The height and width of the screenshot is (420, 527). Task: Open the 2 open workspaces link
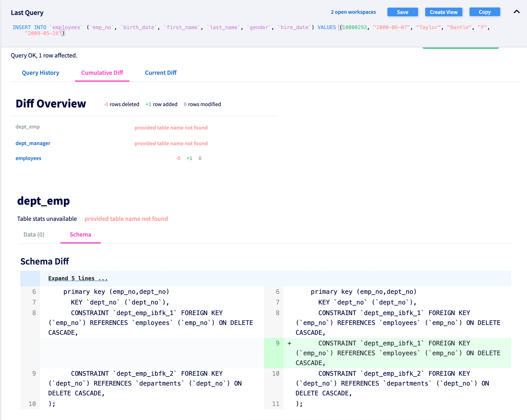353,12
